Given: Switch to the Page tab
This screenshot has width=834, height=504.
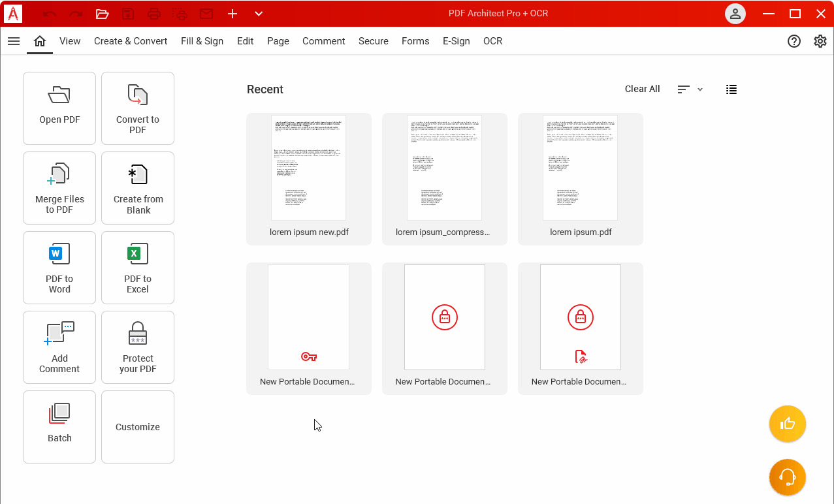Looking at the screenshot, I should point(278,41).
